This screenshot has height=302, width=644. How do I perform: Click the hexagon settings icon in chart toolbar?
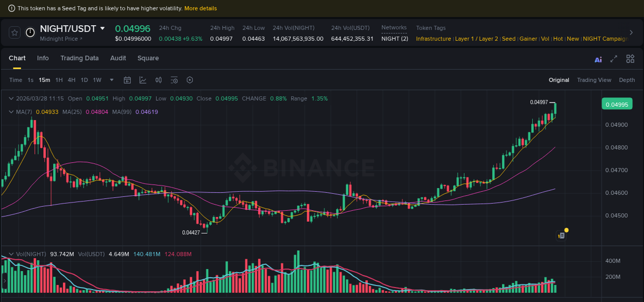[x=190, y=80]
